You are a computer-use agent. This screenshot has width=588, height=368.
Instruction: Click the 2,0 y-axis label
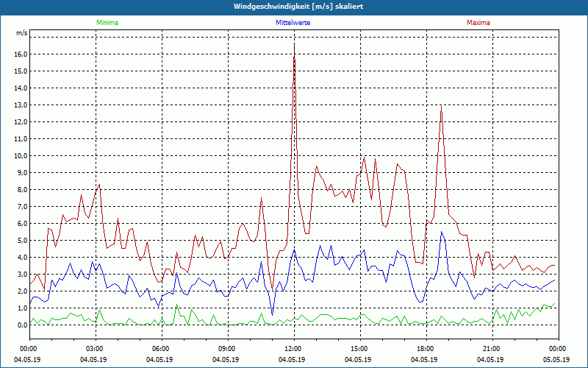[23, 291]
